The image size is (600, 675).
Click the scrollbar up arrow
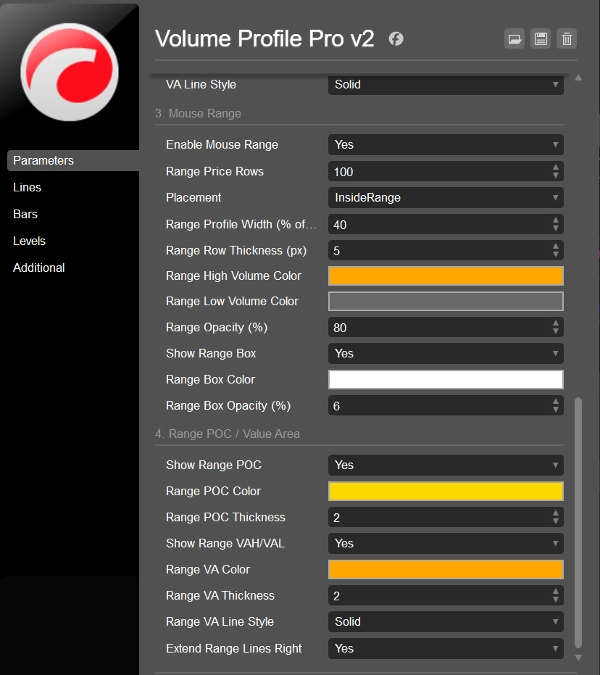click(x=578, y=78)
